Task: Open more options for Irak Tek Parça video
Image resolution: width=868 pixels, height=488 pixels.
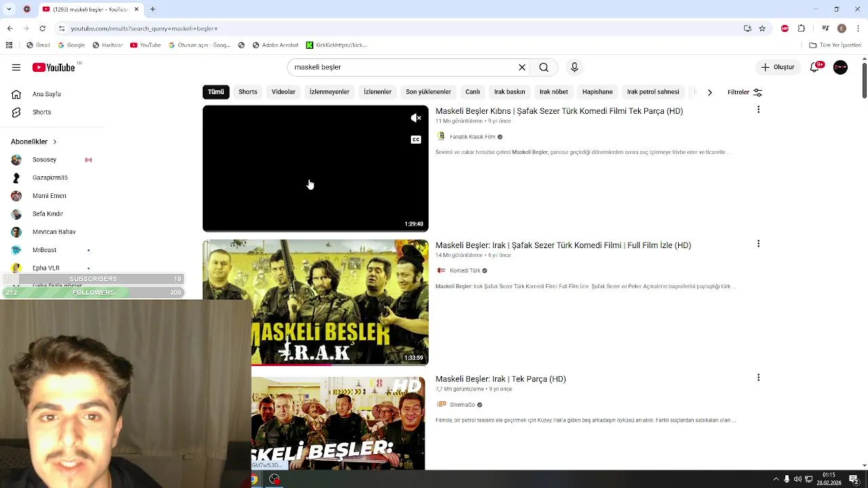Action: pyautogui.click(x=758, y=378)
